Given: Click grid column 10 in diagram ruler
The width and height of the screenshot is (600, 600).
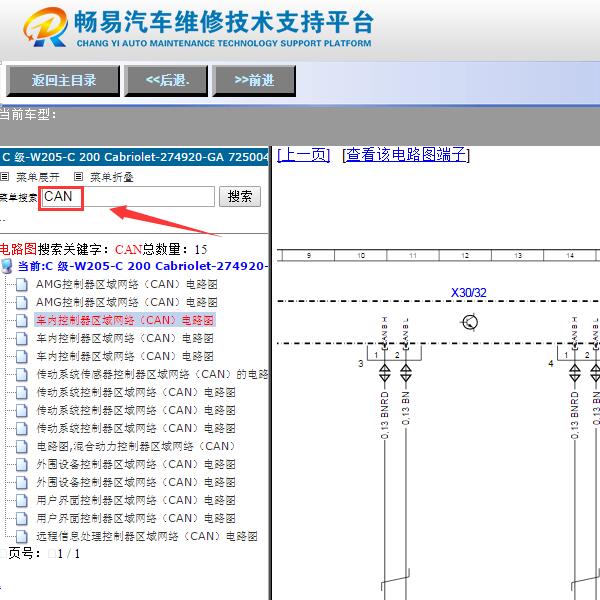Looking at the screenshot, I should coord(360,255).
